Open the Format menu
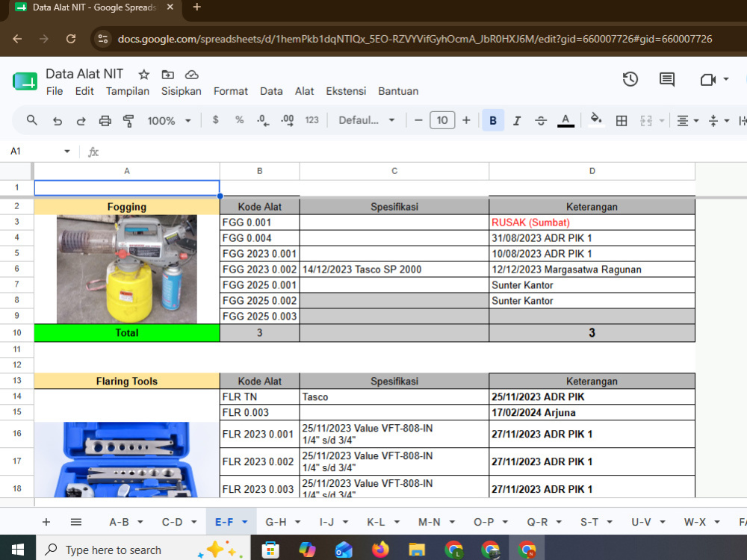747x560 pixels. (x=231, y=91)
